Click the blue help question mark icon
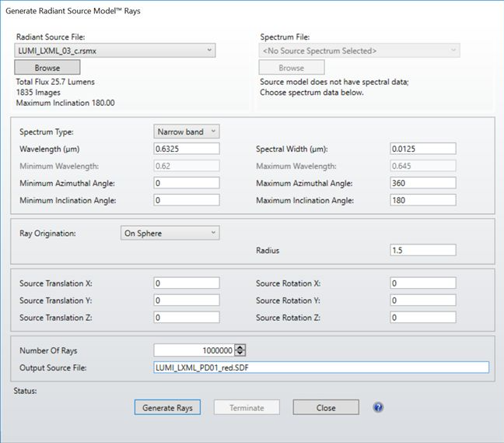 (379, 407)
